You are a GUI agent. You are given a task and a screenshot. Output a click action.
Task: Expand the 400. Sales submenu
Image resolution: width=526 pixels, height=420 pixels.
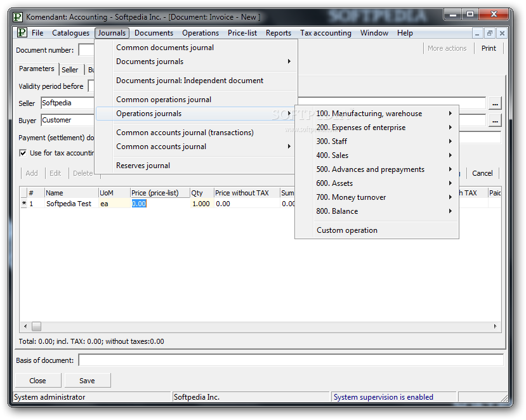tap(377, 155)
